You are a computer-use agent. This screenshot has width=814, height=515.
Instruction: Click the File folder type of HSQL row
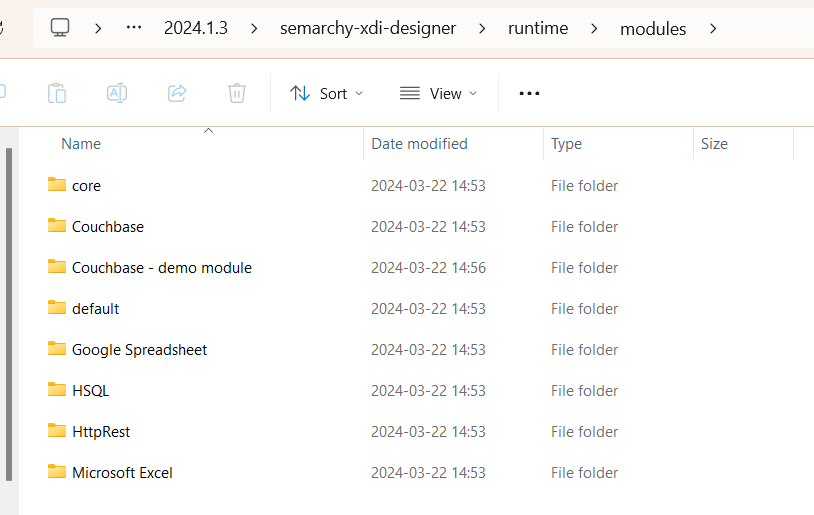pos(585,391)
